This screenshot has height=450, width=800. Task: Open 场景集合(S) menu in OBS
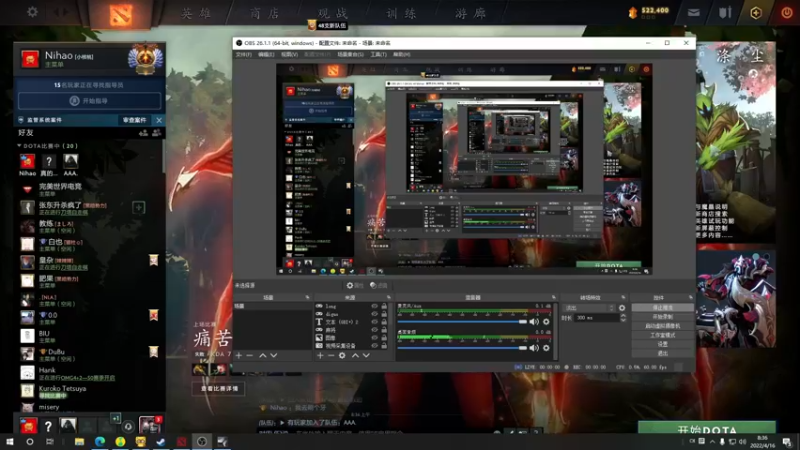coord(351,54)
